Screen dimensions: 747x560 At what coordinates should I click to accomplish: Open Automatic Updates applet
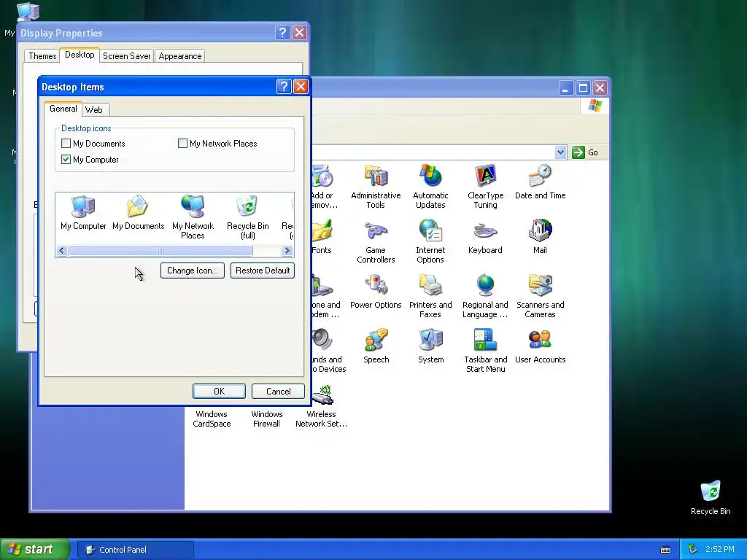point(430,186)
